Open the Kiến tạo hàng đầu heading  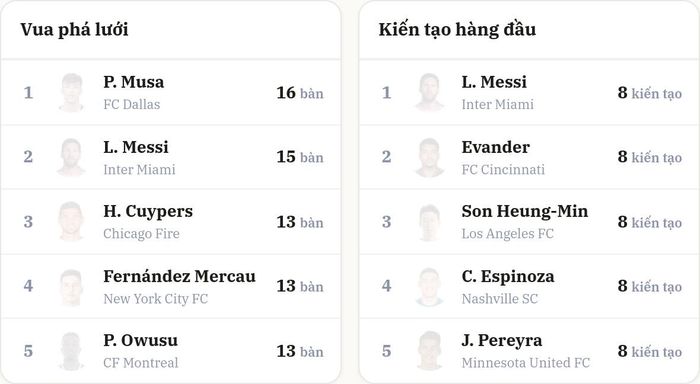[457, 29]
